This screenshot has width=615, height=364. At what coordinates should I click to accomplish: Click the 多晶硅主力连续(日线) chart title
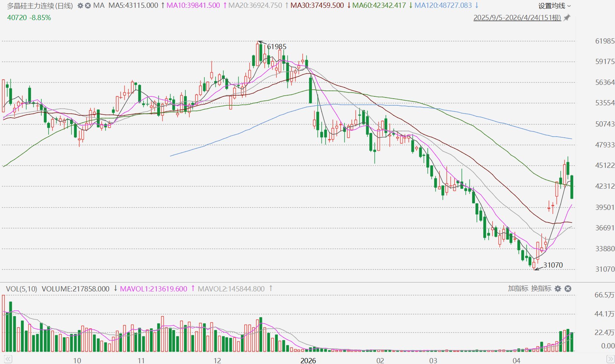click(x=40, y=6)
